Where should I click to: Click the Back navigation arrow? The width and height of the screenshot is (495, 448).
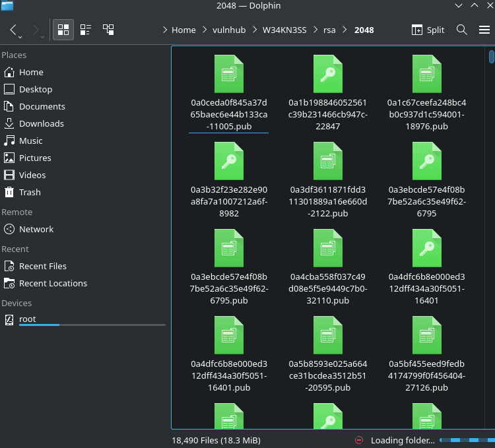[x=13, y=30]
